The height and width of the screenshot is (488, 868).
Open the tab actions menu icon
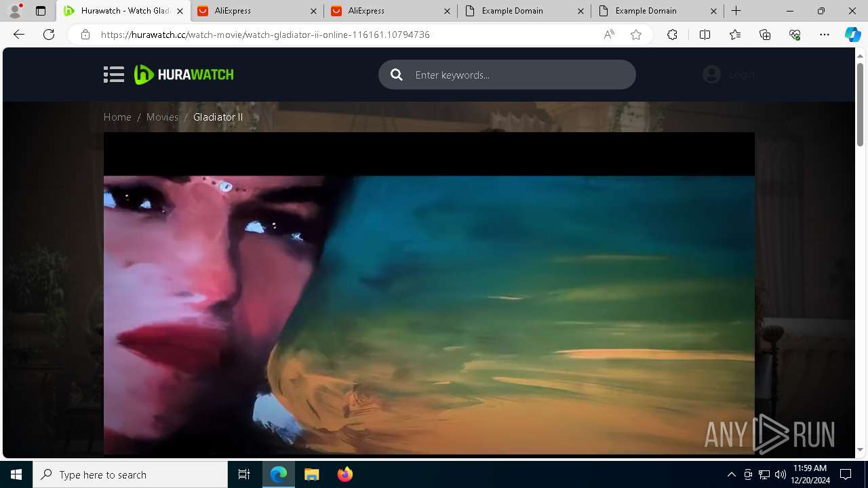41,11
